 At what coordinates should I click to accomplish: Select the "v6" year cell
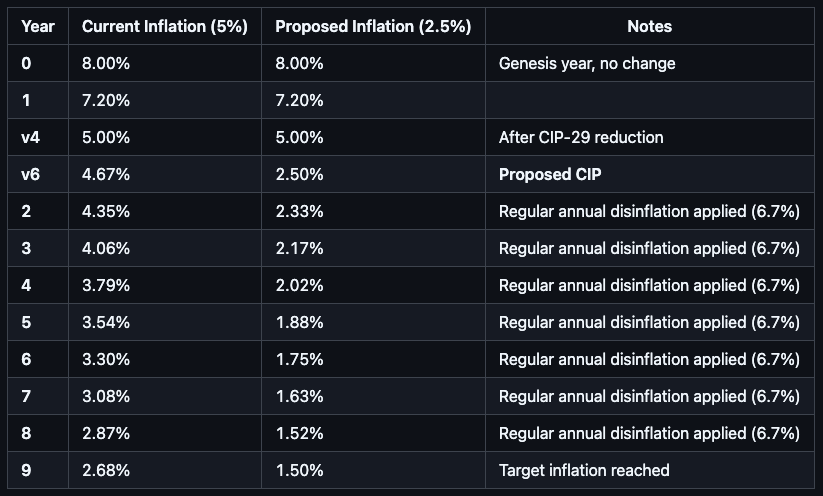(31, 175)
